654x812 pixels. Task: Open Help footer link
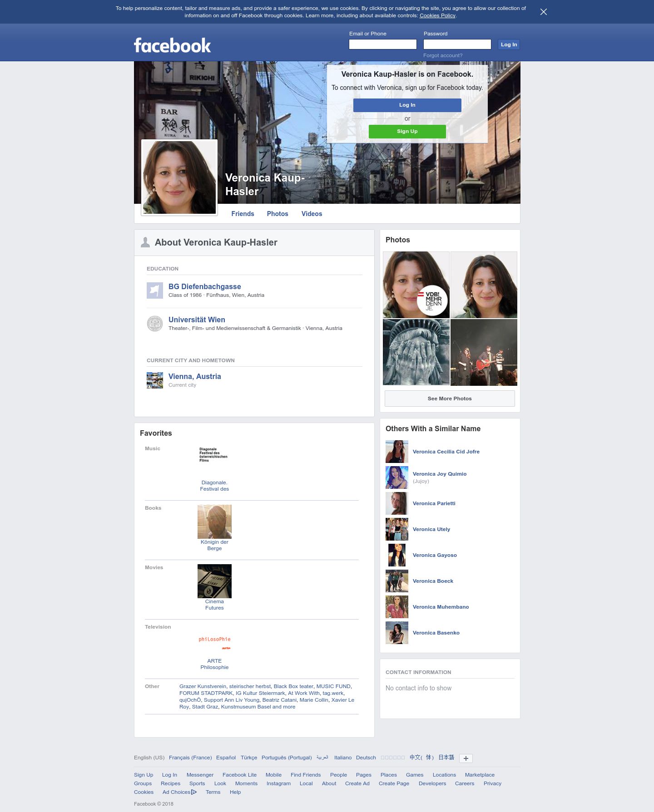pos(235,792)
